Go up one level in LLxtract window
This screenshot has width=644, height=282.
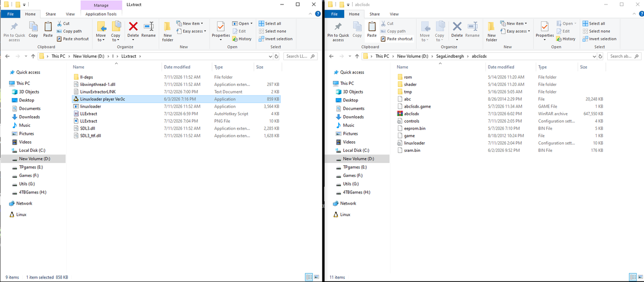pyautogui.click(x=33, y=56)
